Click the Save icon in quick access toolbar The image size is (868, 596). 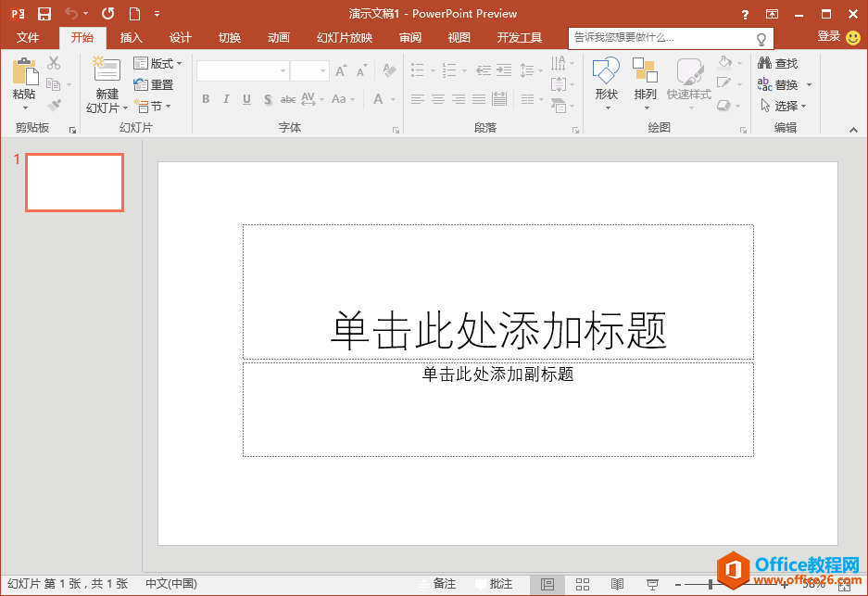[44, 14]
